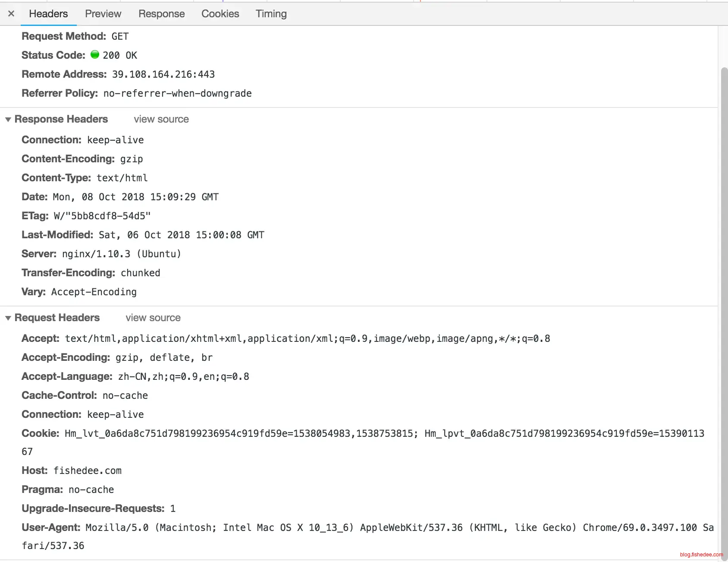Click view source beside Response Headers
728x562 pixels.
pyautogui.click(x=161, y=119)
